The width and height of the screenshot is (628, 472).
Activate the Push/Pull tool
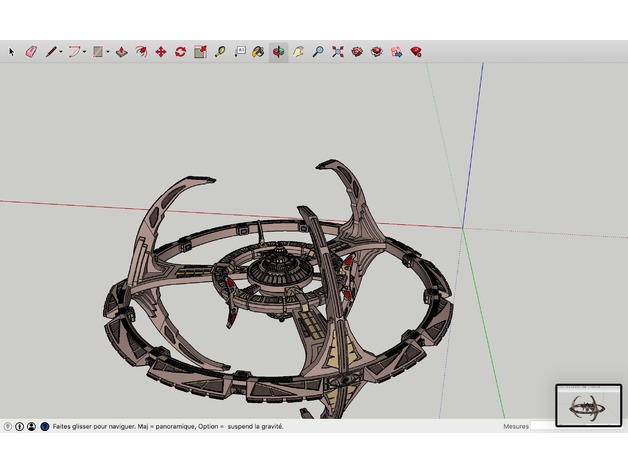click(121, 51)
